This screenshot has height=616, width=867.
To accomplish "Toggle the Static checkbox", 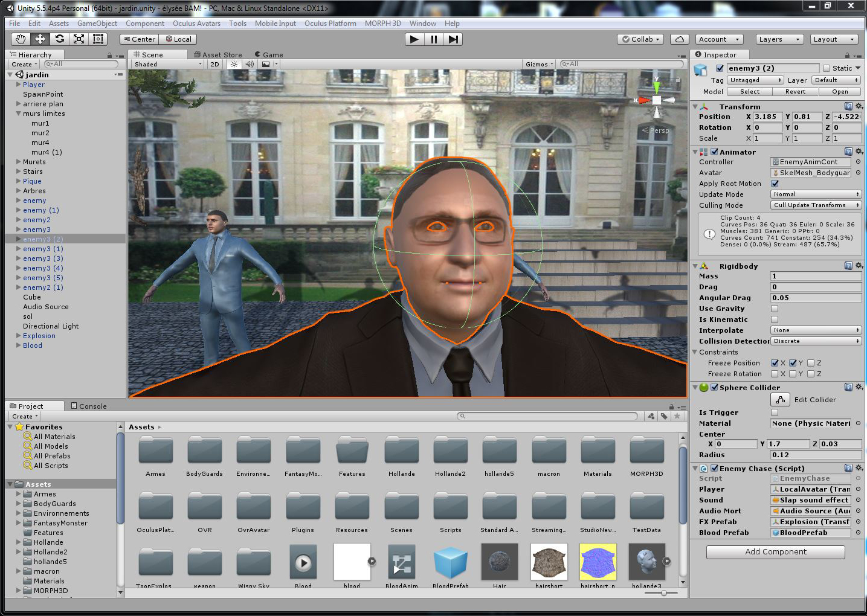I will (x=827, y=68).
